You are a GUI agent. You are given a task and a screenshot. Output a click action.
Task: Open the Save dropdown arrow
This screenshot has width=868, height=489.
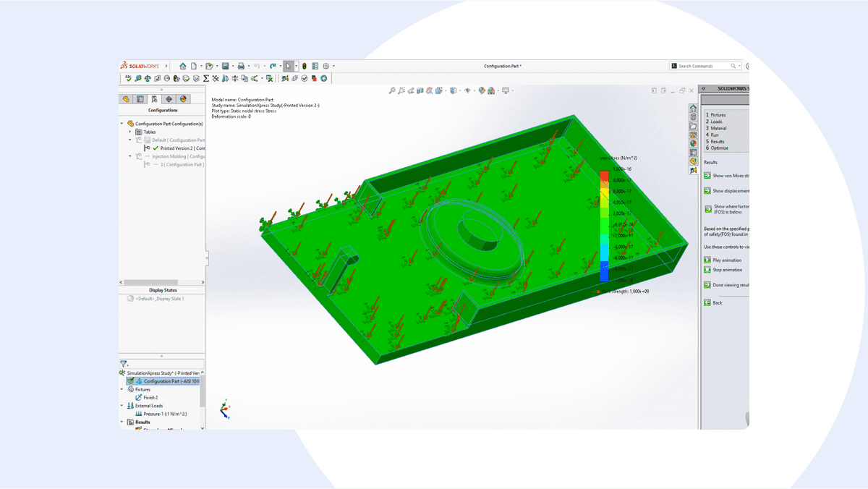click(x=233, y=66)
